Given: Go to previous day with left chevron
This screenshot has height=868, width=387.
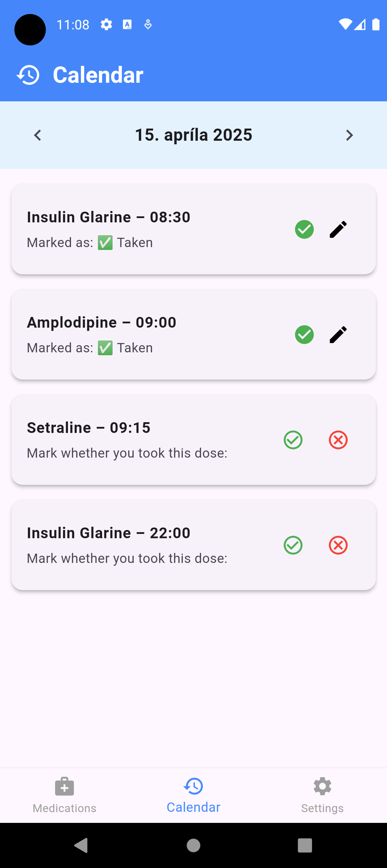Looking at the screenshot, I should 38,135.
